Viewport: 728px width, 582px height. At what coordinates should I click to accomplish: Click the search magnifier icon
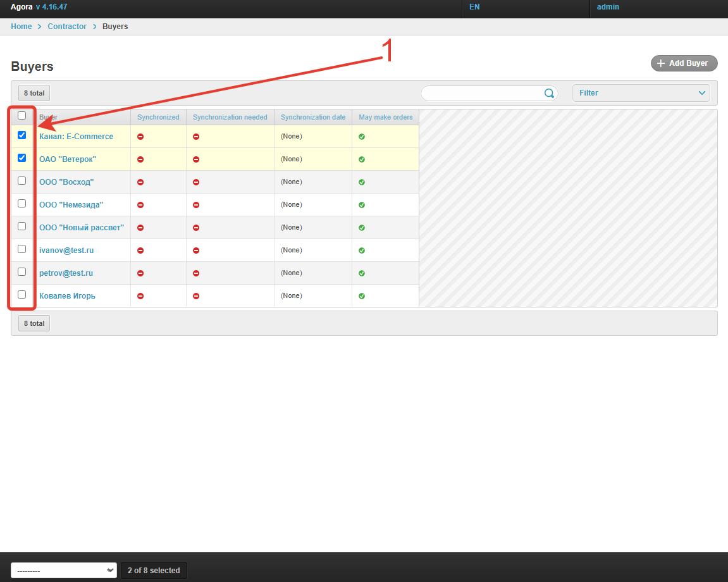[549, 94]
